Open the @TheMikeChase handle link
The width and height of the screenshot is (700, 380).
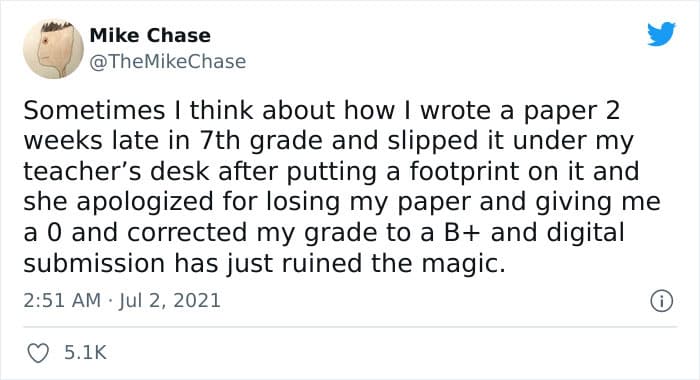point(167,62)
